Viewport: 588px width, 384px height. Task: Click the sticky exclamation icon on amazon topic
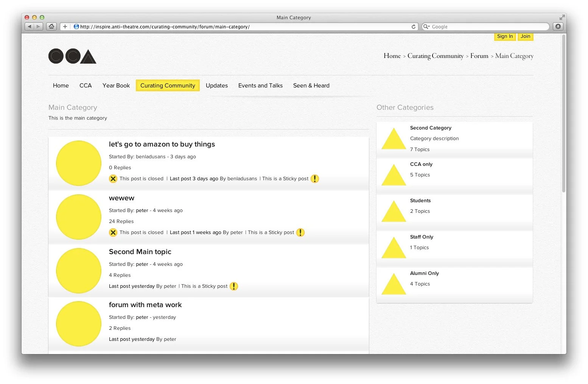pyautogui.click(x=315, y=179)
